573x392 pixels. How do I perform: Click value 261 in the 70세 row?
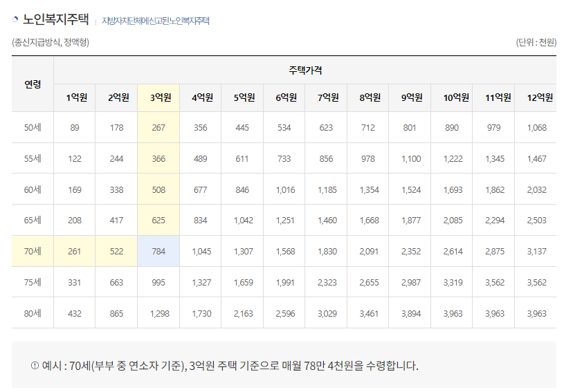[x=74, y=252]
